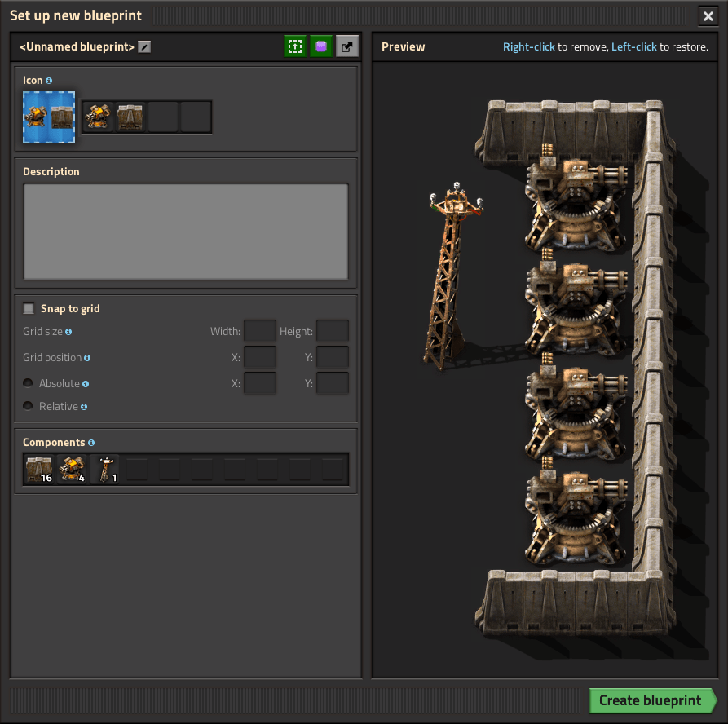
Task: Select the Relative grid position radio button
Action: coord(28,406)
